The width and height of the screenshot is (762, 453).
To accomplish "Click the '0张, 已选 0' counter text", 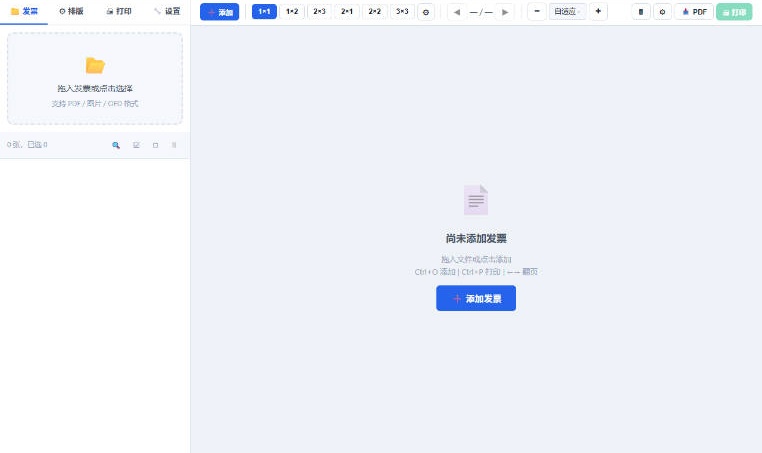I will tap(27, 144).
